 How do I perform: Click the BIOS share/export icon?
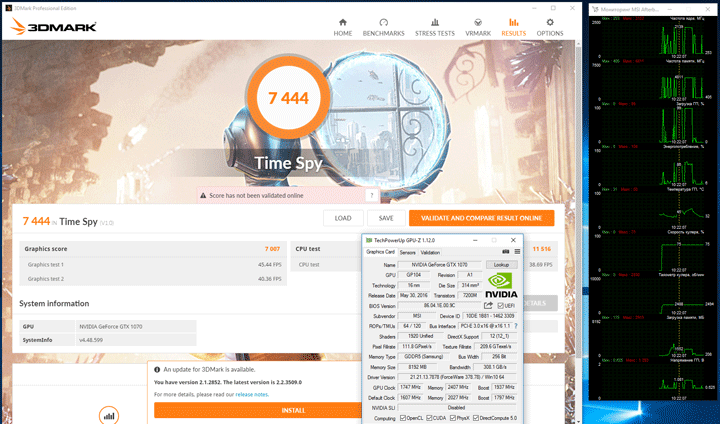coord(488,305)
